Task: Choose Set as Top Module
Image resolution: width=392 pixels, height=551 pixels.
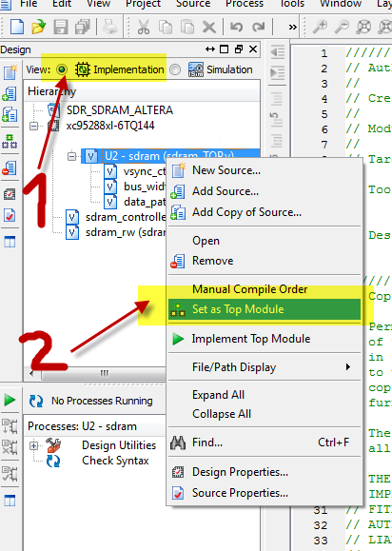Action: click(x=265, y=309)
